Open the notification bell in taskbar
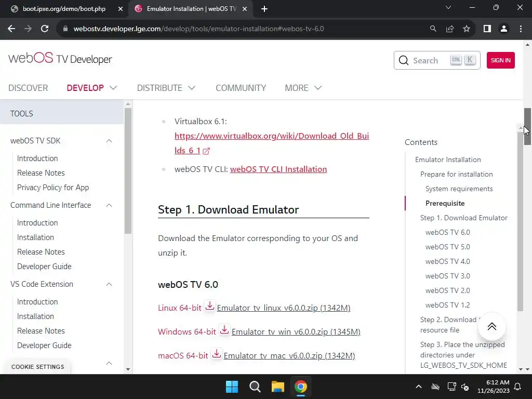 [518, 387]
